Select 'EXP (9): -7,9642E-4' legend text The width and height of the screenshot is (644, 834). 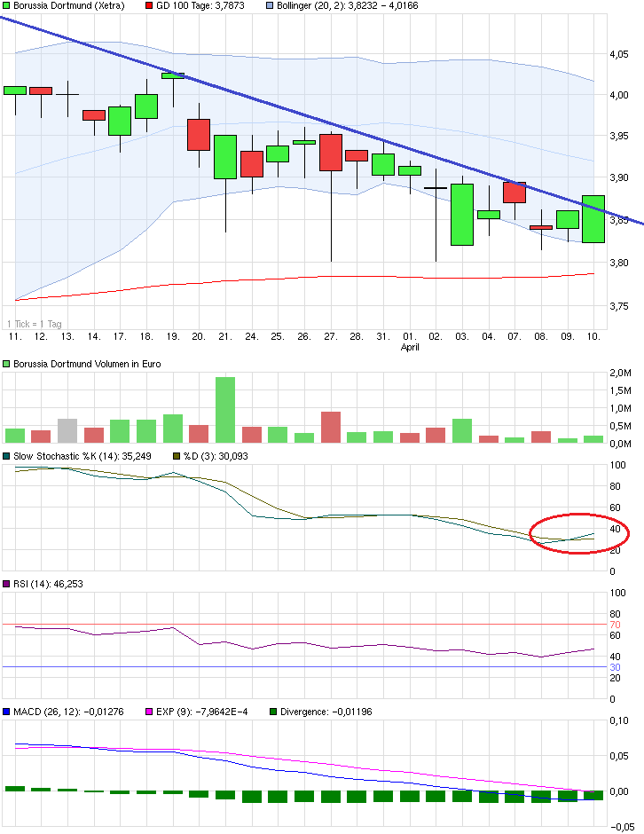(x=201, y=712)
